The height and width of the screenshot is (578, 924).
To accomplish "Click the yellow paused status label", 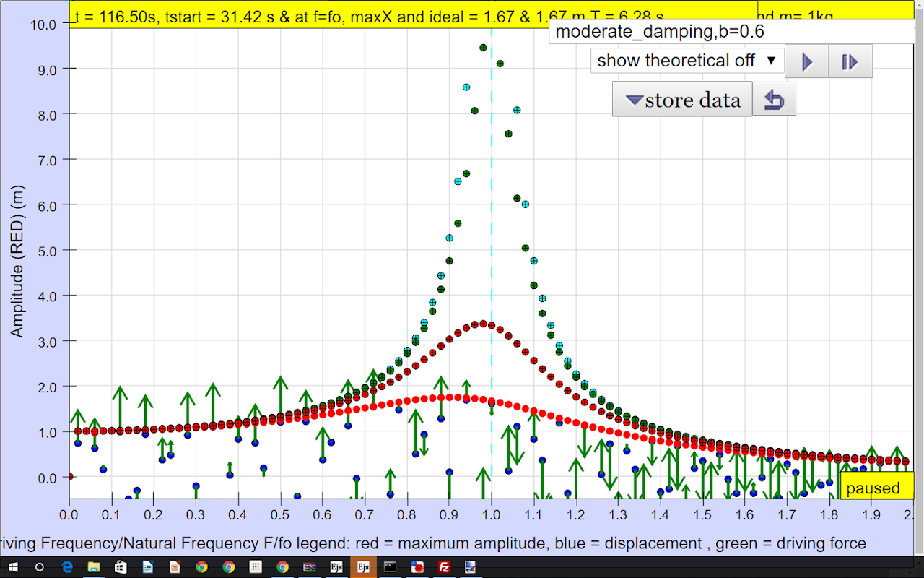I will [x=876, y=486].
